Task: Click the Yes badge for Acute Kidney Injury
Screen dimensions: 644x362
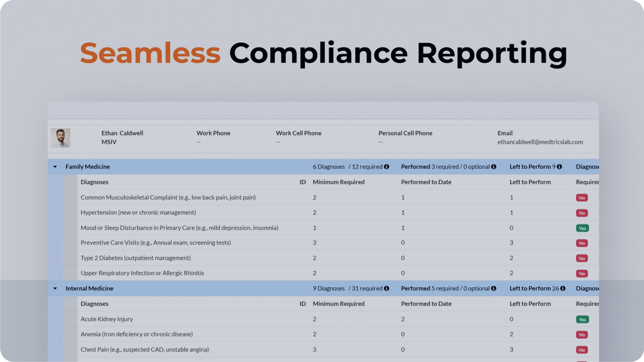Action: pos(582,319)
